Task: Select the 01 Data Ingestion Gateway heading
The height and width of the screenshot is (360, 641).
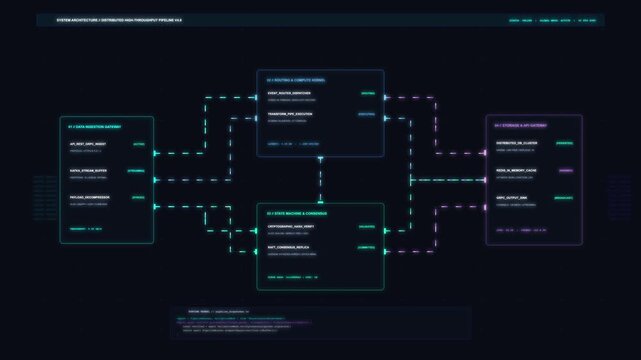Action: click(x=94, y=127)
